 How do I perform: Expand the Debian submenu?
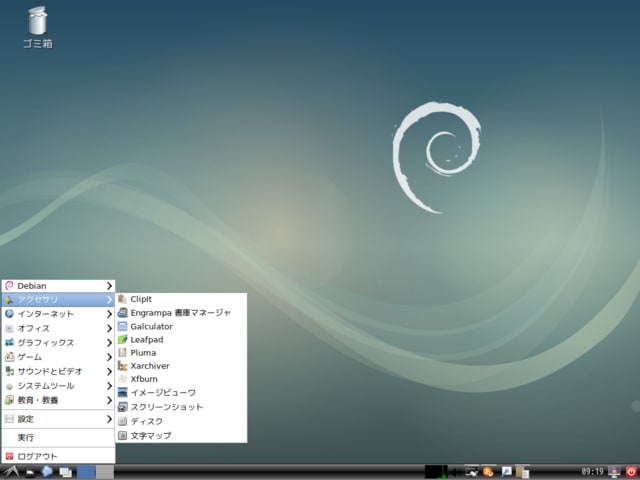click(58, 286)
